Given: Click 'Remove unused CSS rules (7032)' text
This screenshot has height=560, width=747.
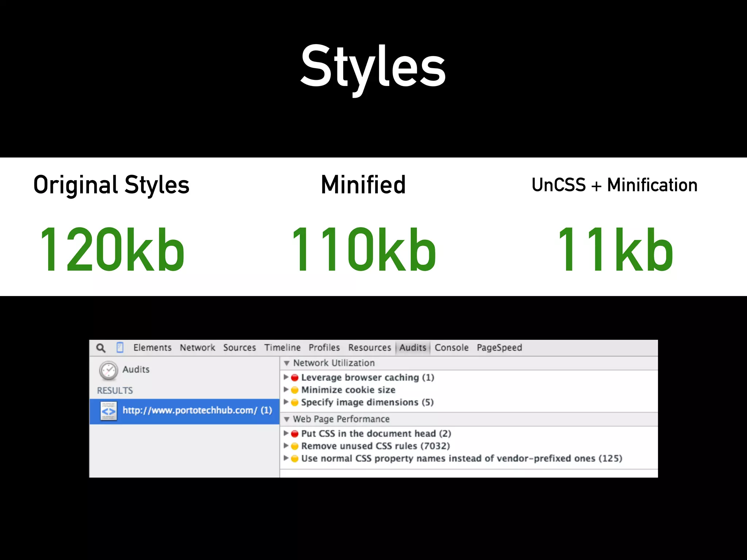Looking at the screenshot, I should pos(376,446).
